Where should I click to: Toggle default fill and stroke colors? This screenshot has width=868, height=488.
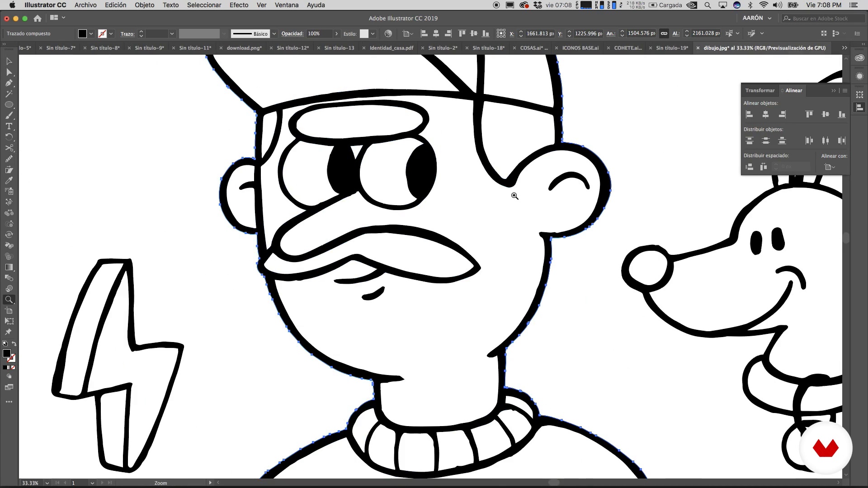point(5,344)
